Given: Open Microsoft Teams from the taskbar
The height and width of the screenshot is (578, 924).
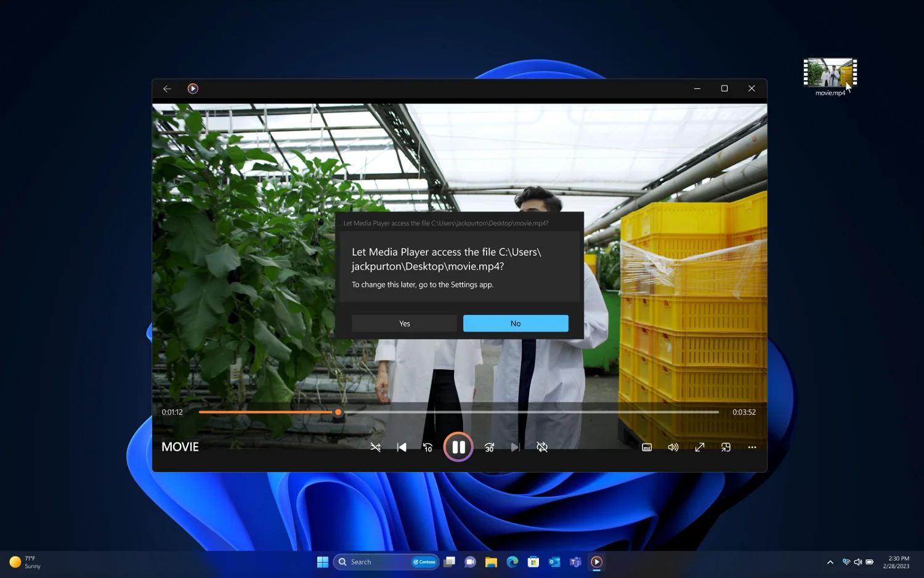Looking at the screenshot, I should [x=575, y=562].
